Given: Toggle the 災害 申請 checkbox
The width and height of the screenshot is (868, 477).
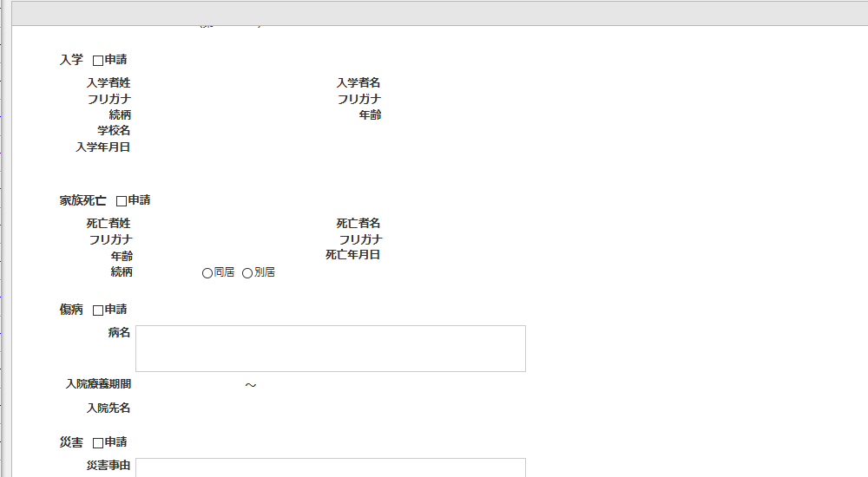Looking at the screenshot, I should pos(98,443).
